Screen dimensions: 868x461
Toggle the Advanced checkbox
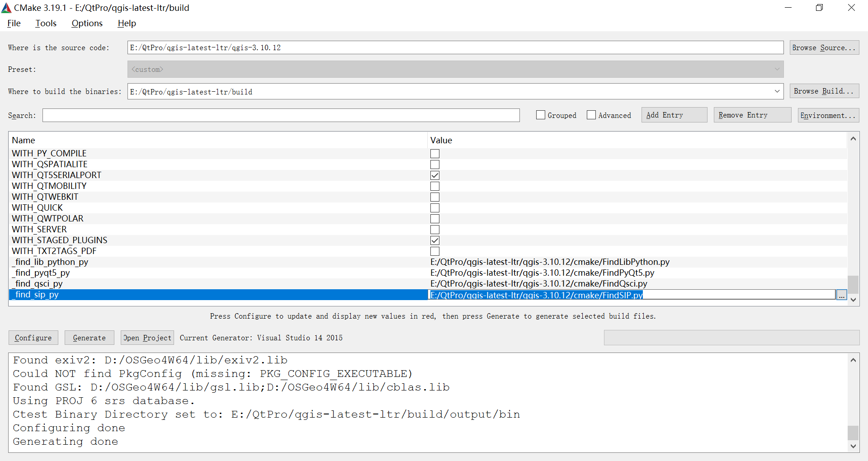(591, 115)
